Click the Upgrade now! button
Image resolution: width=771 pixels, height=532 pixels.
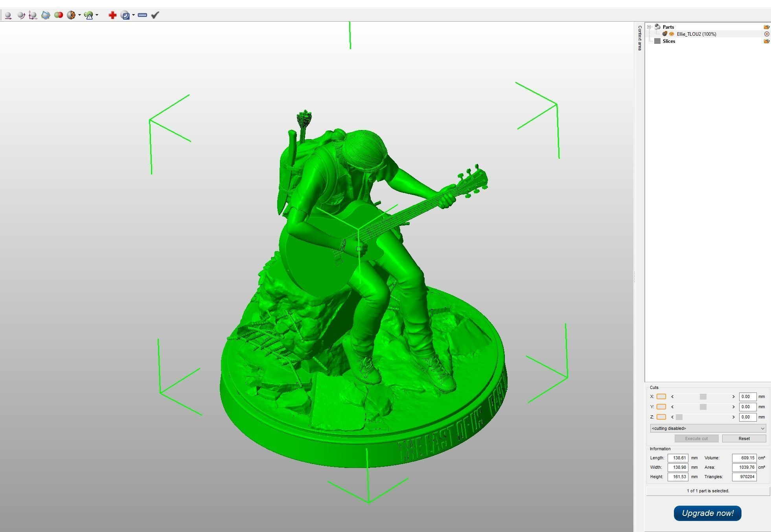(x=707, y=513)
